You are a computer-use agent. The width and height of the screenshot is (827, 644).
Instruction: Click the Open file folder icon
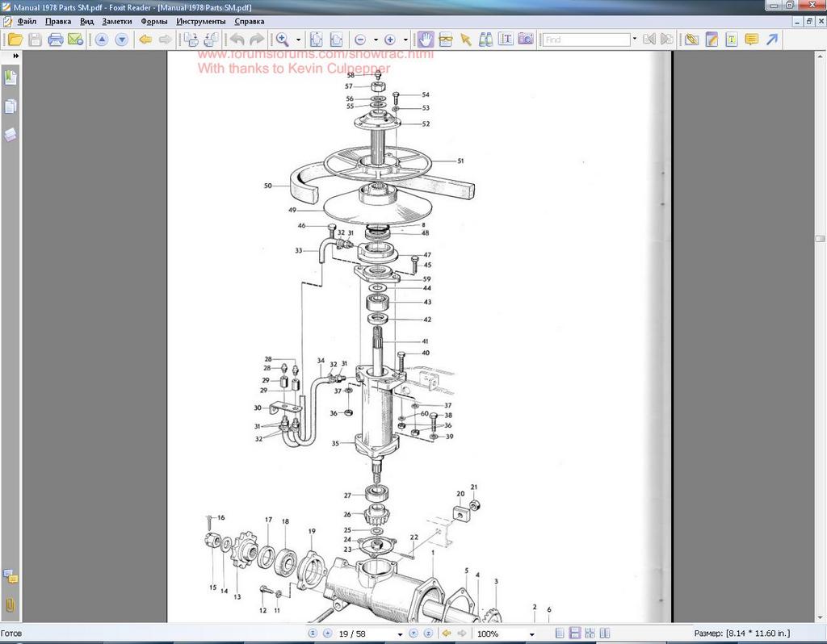coord(15,39)
